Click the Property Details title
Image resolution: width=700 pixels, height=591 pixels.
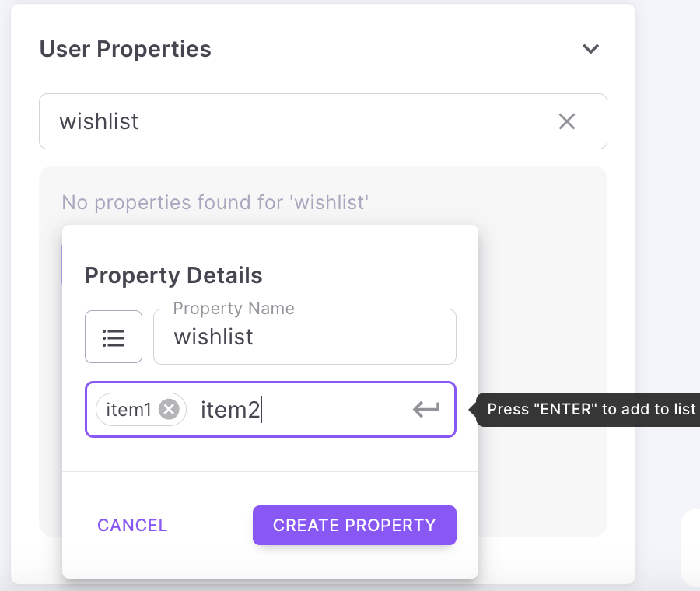173,275
